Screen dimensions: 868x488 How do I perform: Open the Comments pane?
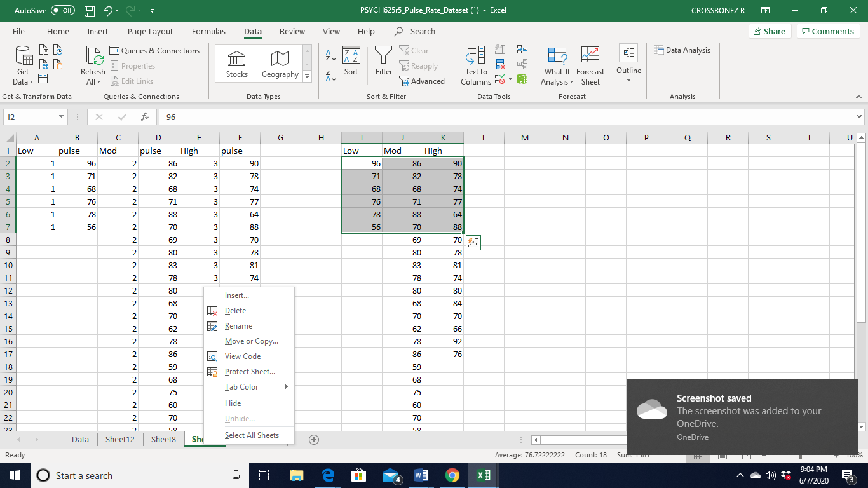point(828,31)
